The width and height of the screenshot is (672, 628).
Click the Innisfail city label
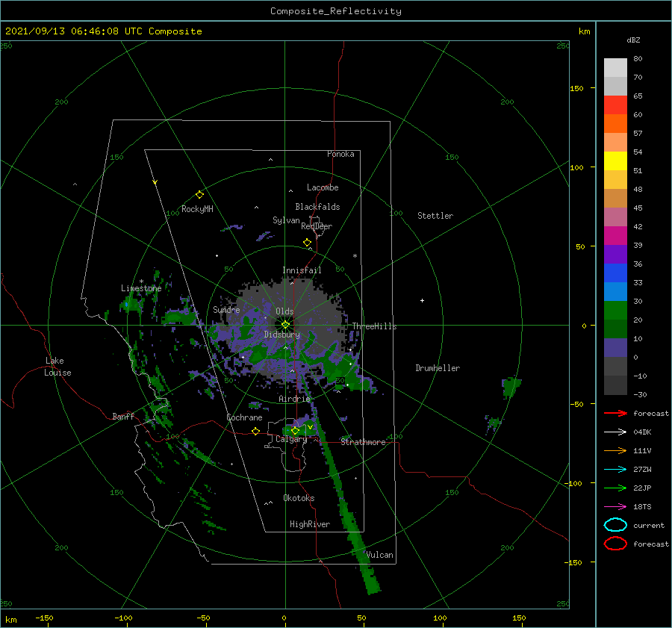[302, 270]
